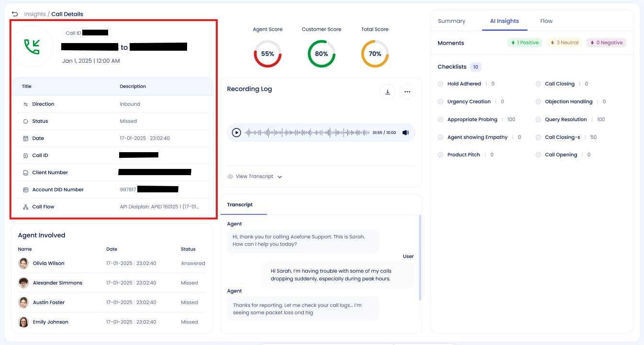Click check icon next to Call Closing
Viewport: 644px width, 345px height.
[x=538, y=84]
